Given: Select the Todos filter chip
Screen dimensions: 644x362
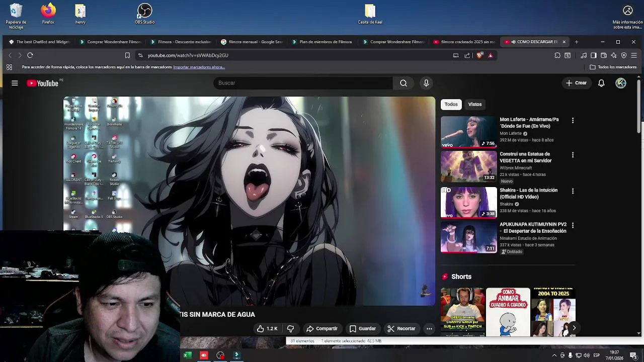Looking at the screenshot, I should tap(451, 105).
